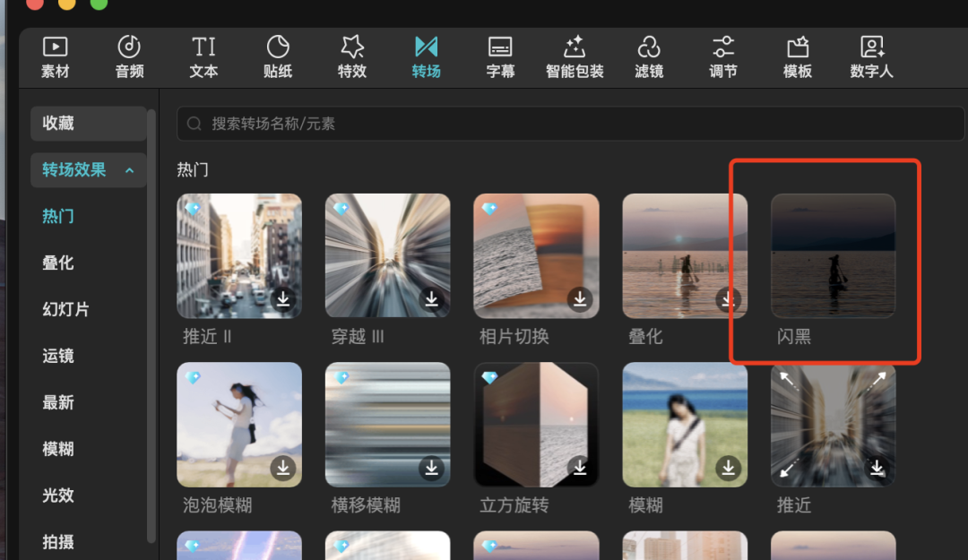Click the 搜索转场名称/元素 search field

point(570,124)
